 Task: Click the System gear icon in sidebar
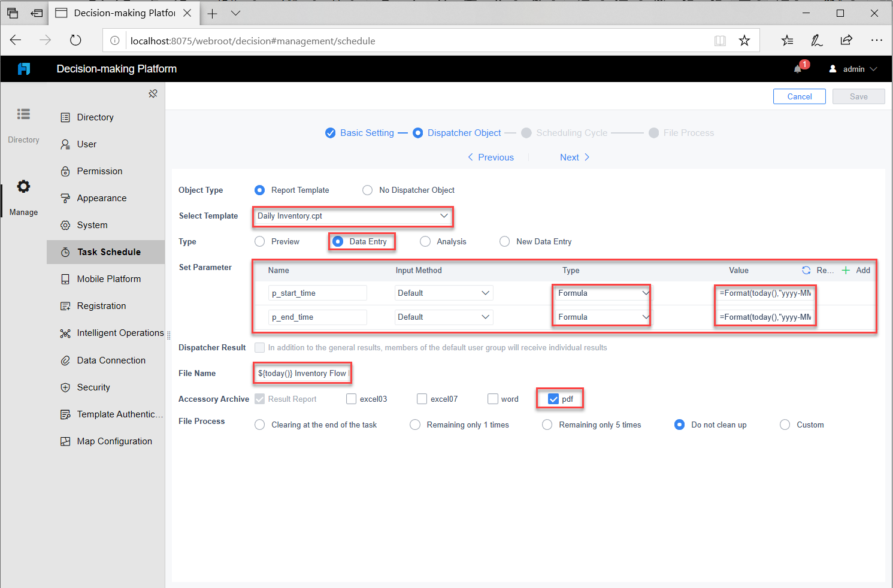[65, 225]
